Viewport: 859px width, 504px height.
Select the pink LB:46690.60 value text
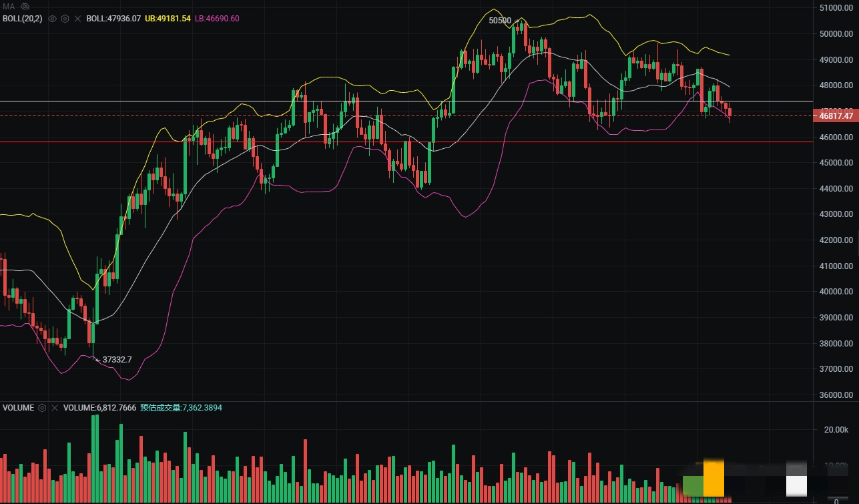pos(217,19)
